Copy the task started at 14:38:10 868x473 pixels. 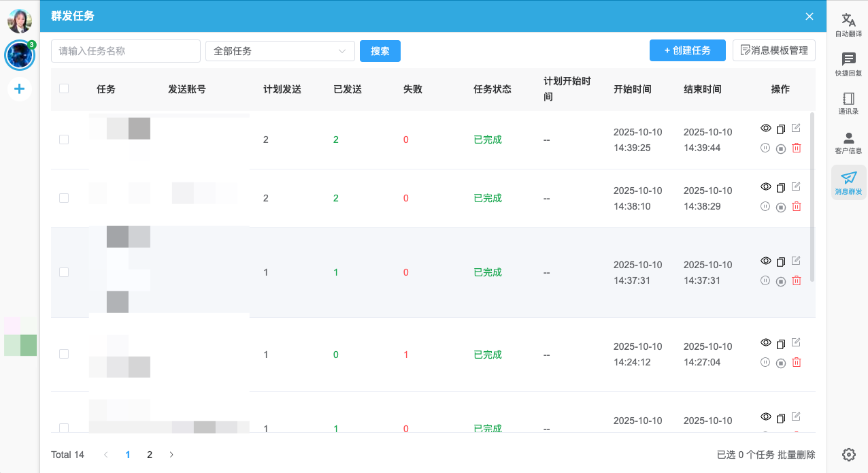point(781,187)
